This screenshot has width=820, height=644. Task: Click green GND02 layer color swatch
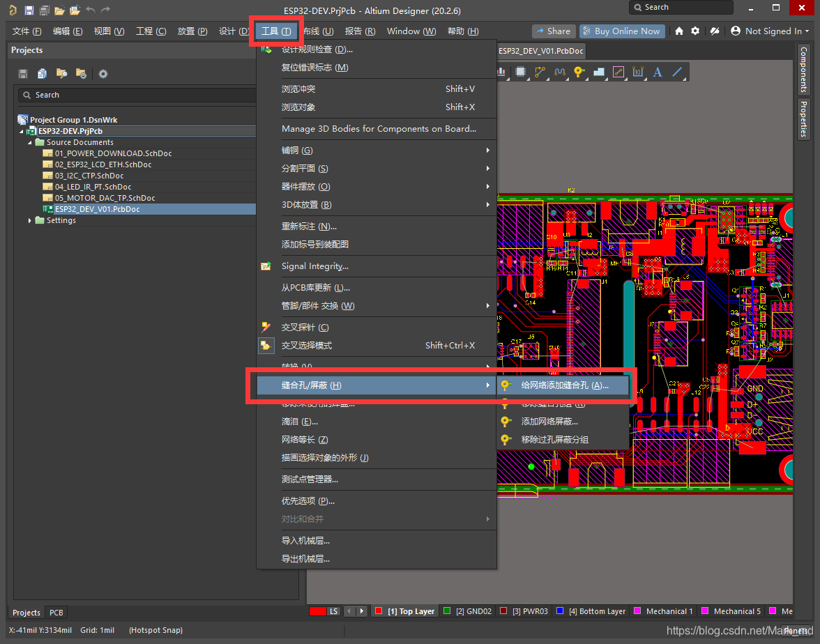click(447, 611)
